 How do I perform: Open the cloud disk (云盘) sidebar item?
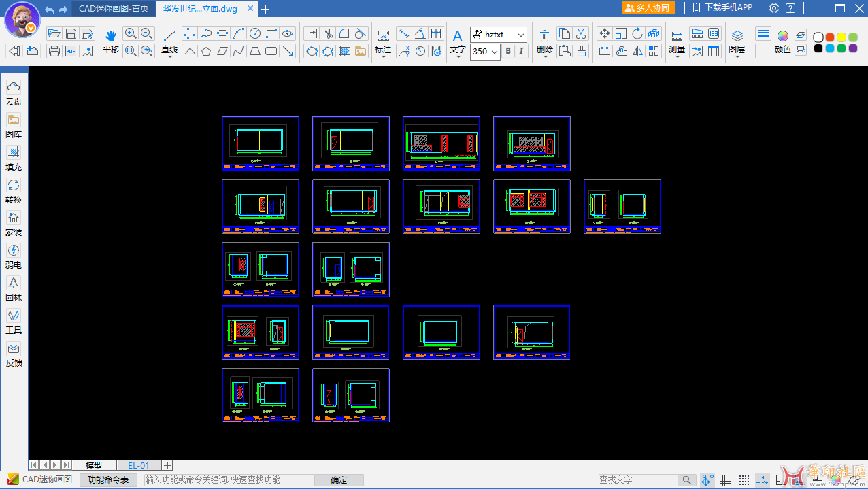14,92
